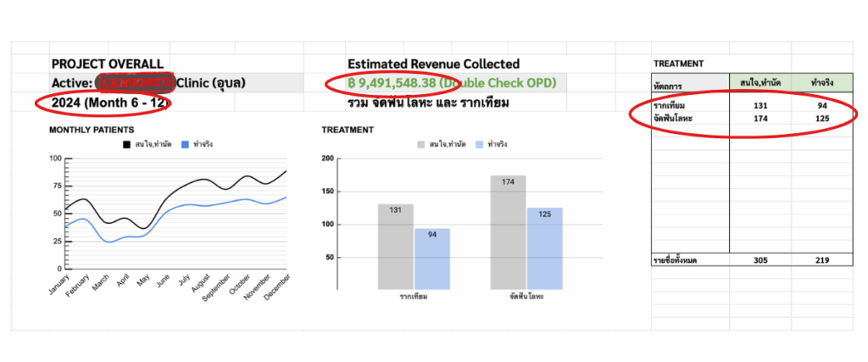This screenshot has height=362, width=868.
Task: Select the blue bar labeled 125
Action: click(544, 248)
